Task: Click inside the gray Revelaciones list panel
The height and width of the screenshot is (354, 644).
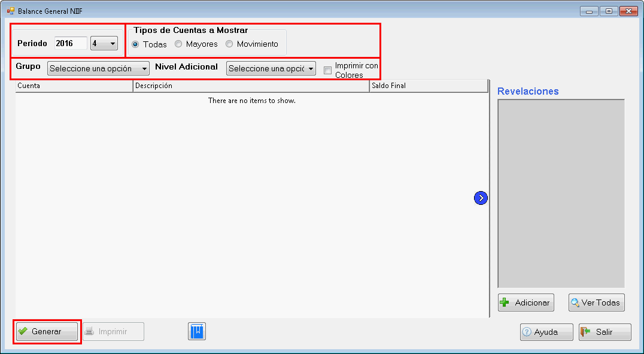Action: point(561,193)
